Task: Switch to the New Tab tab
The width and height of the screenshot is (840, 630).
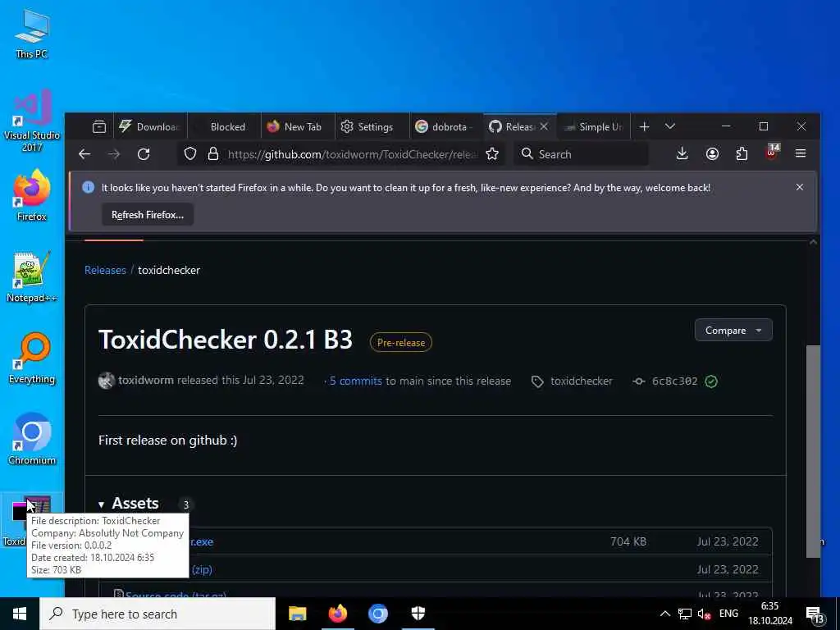Action: (x=298, y=127)
